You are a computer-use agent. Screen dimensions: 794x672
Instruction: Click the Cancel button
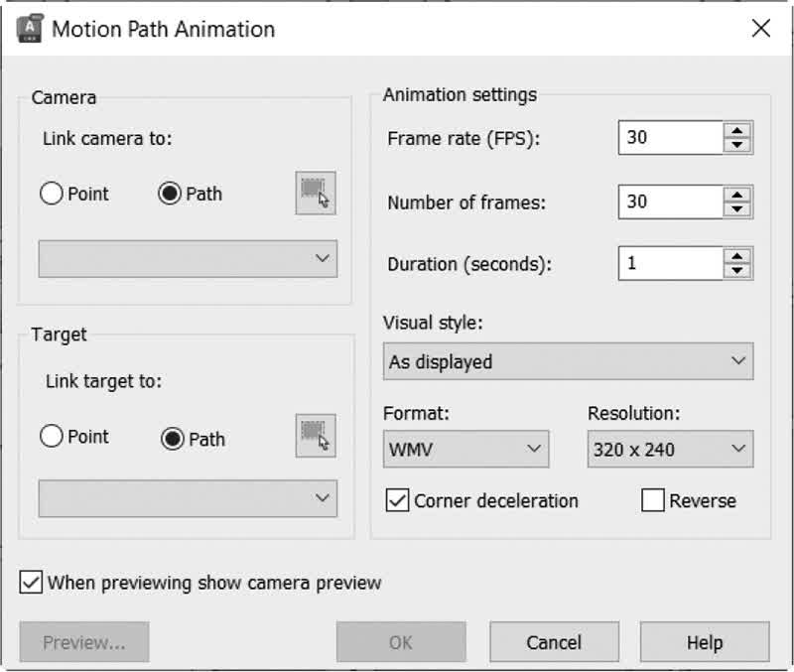(x=554, y=642)
